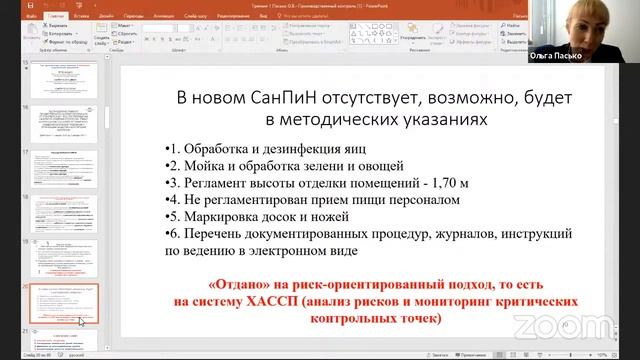Switch to the Transitions (Переходы) tab

point(133,16)
